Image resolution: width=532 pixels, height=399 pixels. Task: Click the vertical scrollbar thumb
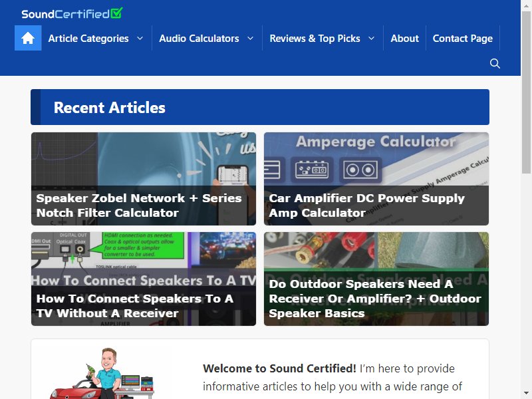pyautogui.click(x=526, y=92)
